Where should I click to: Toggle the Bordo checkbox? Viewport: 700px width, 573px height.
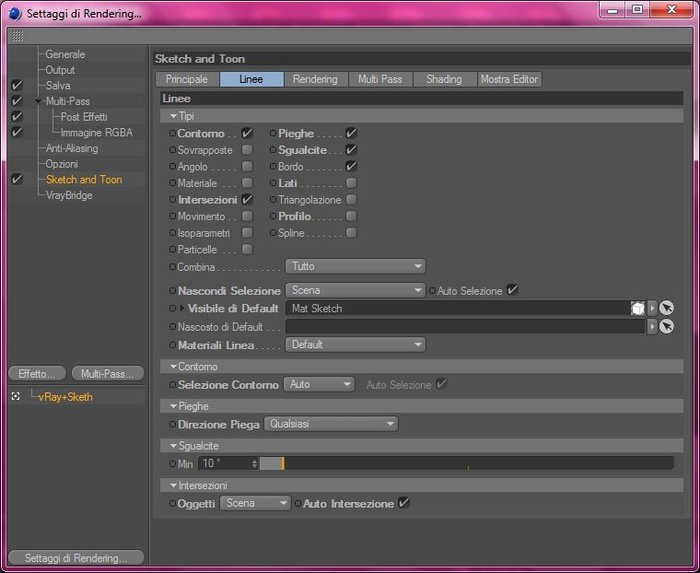(351, 166)
